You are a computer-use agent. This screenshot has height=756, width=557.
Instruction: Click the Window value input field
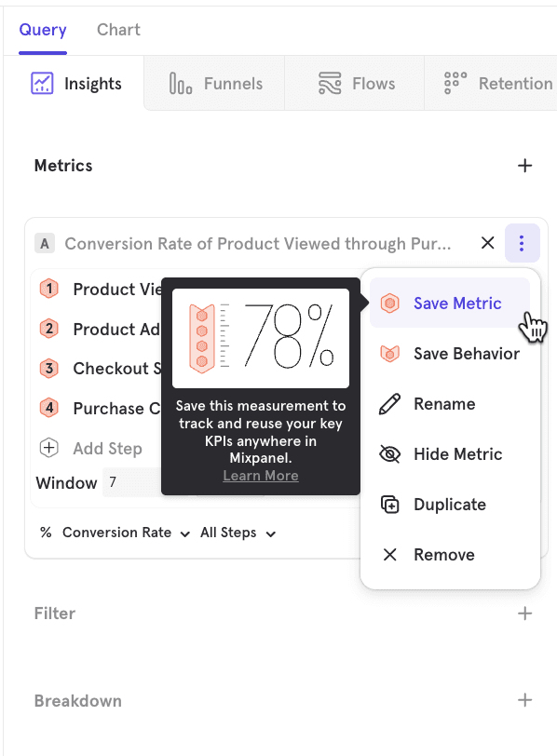click(131, 482)
